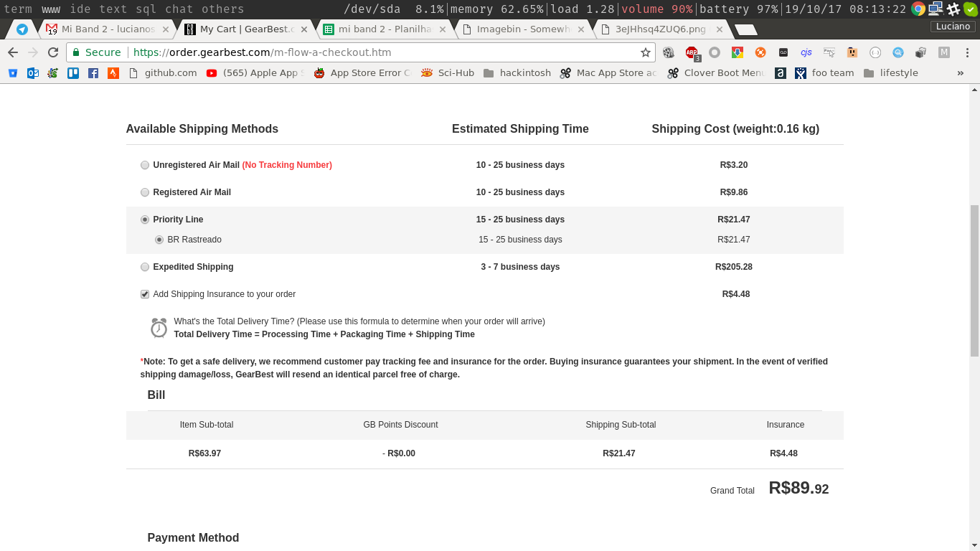
Task: Switch to the sql workspace
Action: pyautogui.click(x=146, y=9)
